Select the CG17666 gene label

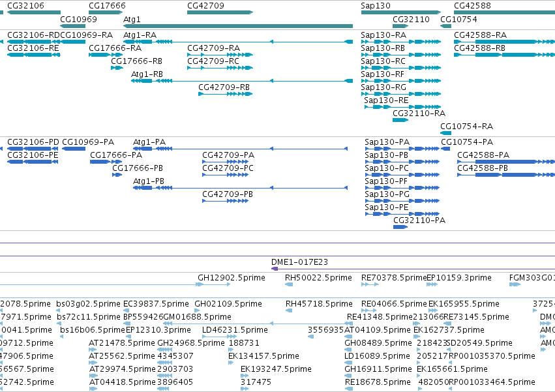[107, 6]
